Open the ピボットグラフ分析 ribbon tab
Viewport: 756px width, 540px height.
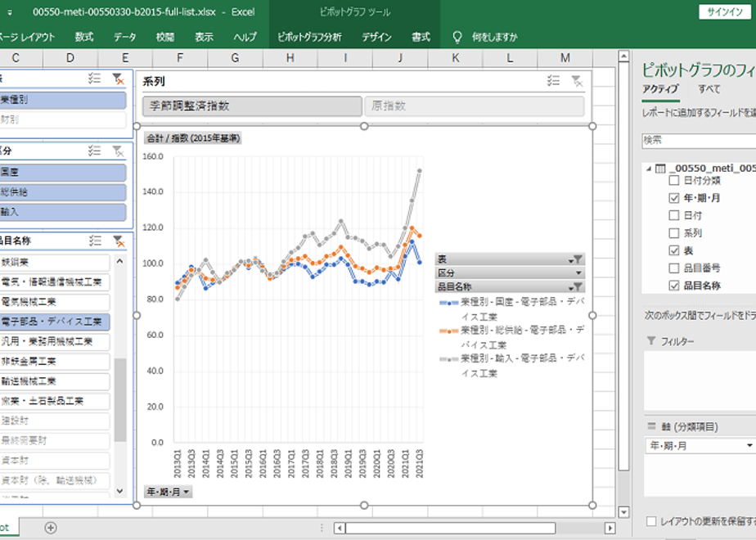point(309,37)
